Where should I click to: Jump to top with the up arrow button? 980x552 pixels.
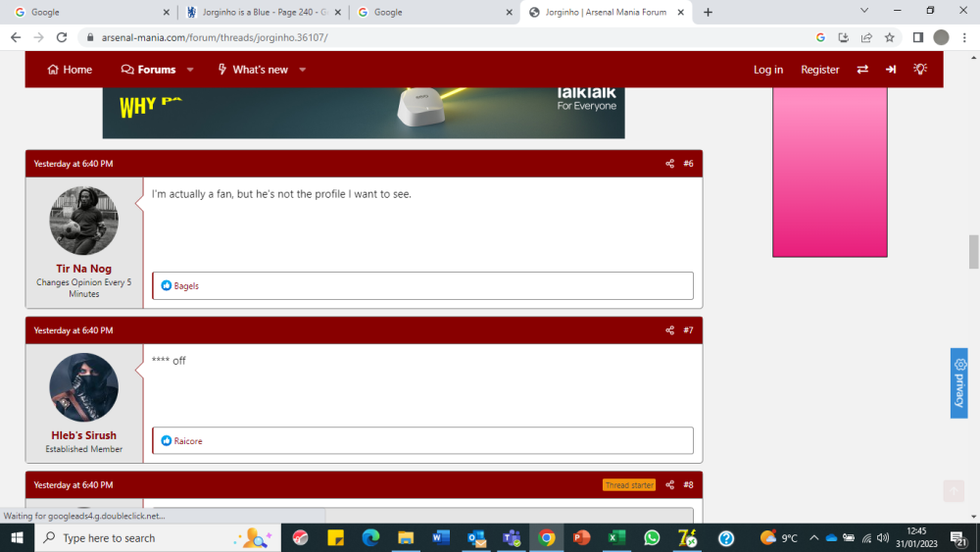954,491
